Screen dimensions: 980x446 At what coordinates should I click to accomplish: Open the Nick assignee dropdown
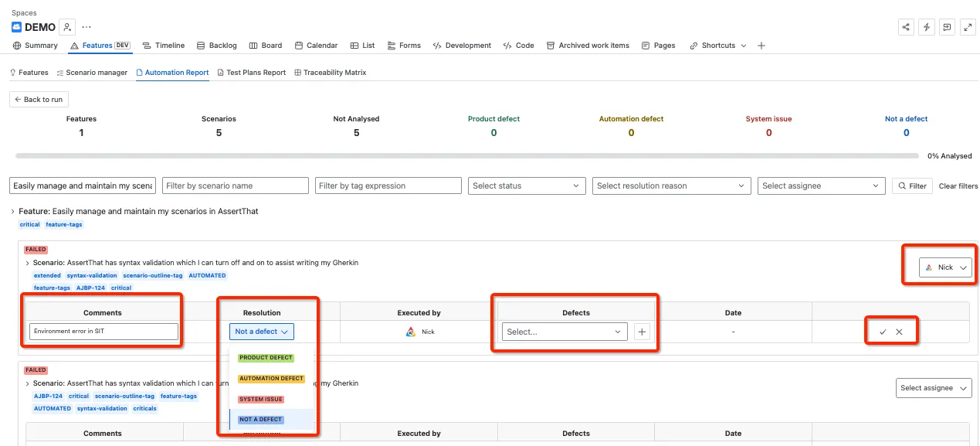[945, 267]
